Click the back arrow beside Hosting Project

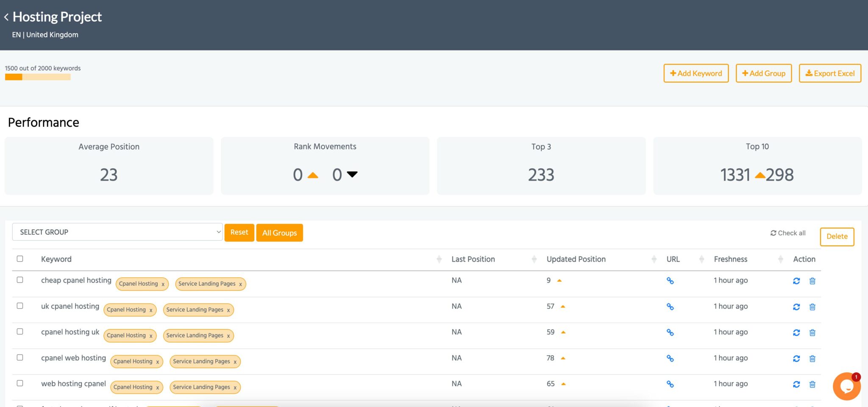tap(6, 17)
